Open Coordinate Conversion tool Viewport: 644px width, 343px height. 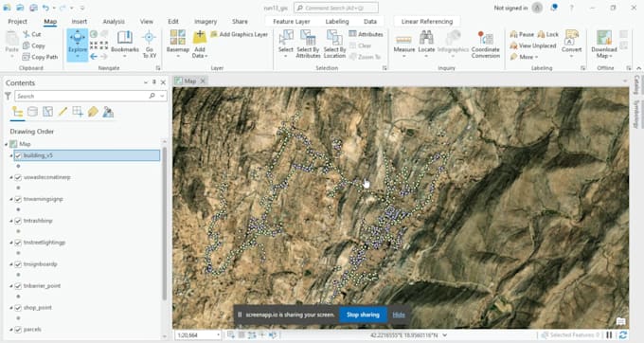486,45
